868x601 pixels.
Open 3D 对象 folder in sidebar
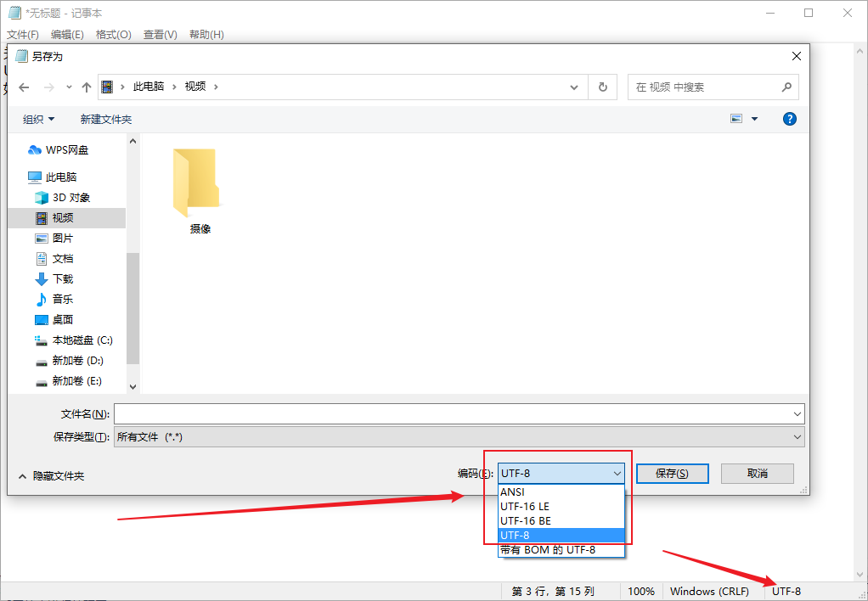(x=63, y=198)
